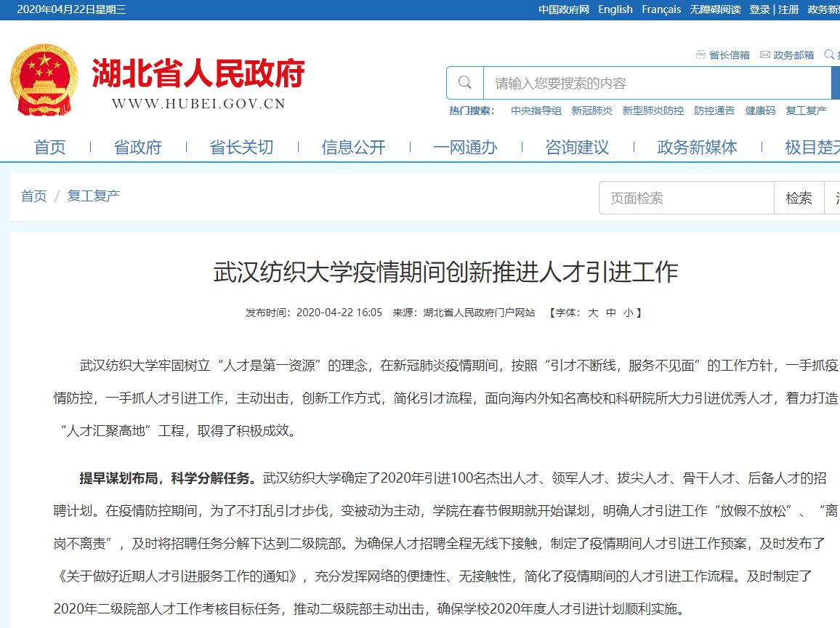The image size is (840, 628).
Task: Open 中国政府网 top link
Action: click(x=564, y=9)
